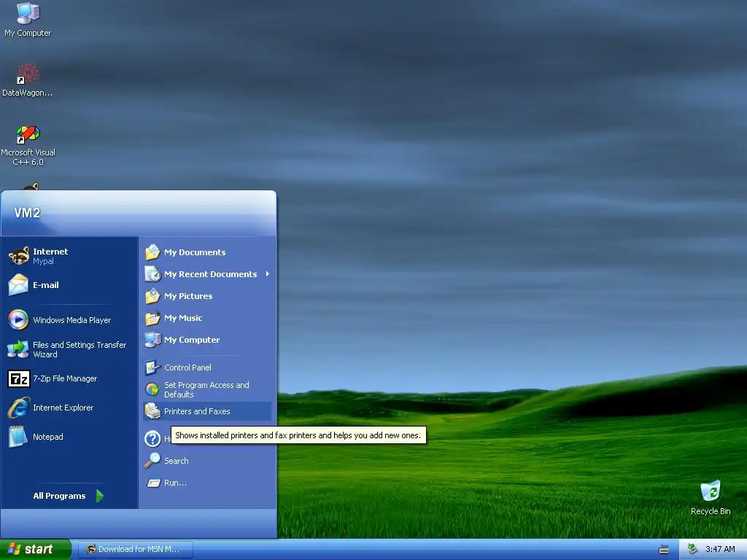Click the My Documents folder icon
This screenshot has width=747, height=560.
click(x=152, y=252)
